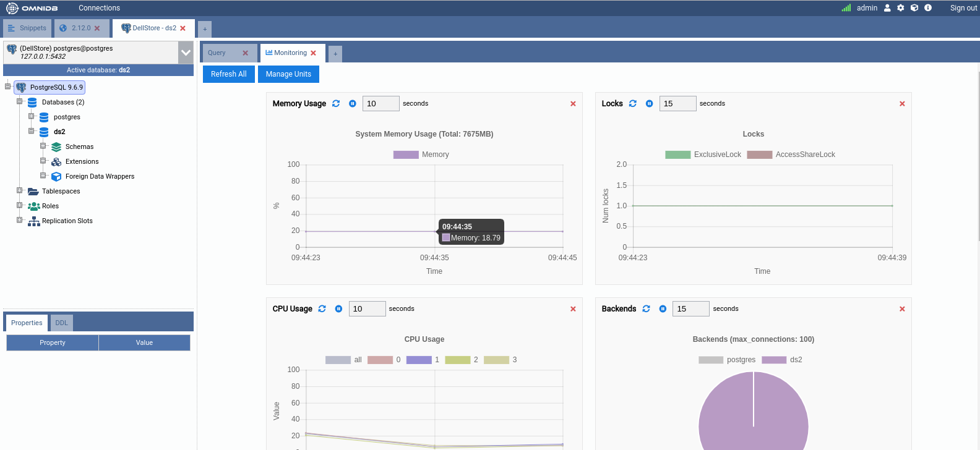The image size is (980, 450).
Task: Remove the Memory Usage unit with red X
Action: [573, 104]
